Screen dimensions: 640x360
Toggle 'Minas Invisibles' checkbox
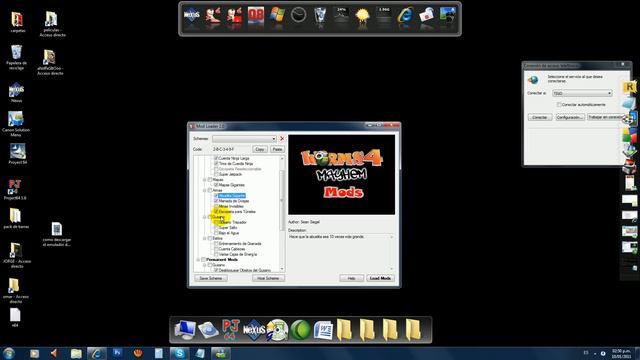[216, 207]
